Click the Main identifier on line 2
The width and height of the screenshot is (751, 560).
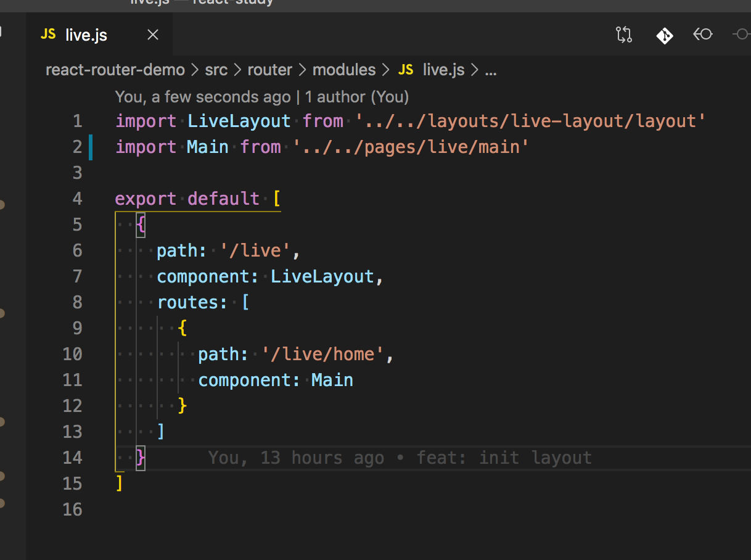[x=208, y=147]
